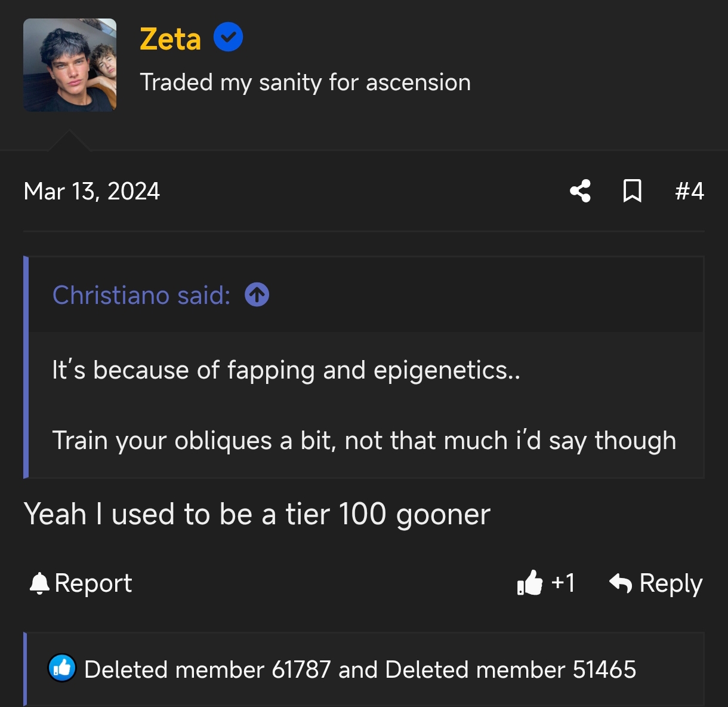Viewport: 728px width, 707px height.
Task: Click the +1 reaction count
Action: point(563,583)
